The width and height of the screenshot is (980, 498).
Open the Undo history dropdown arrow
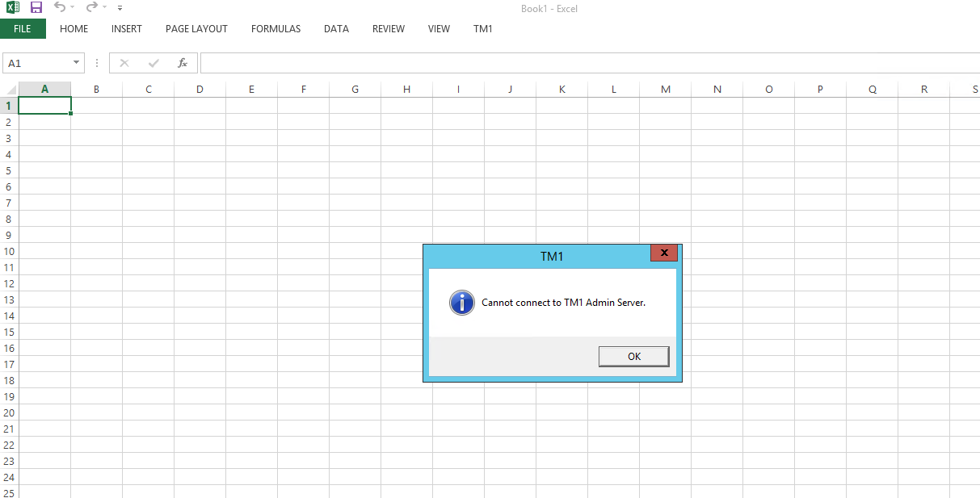73,7
